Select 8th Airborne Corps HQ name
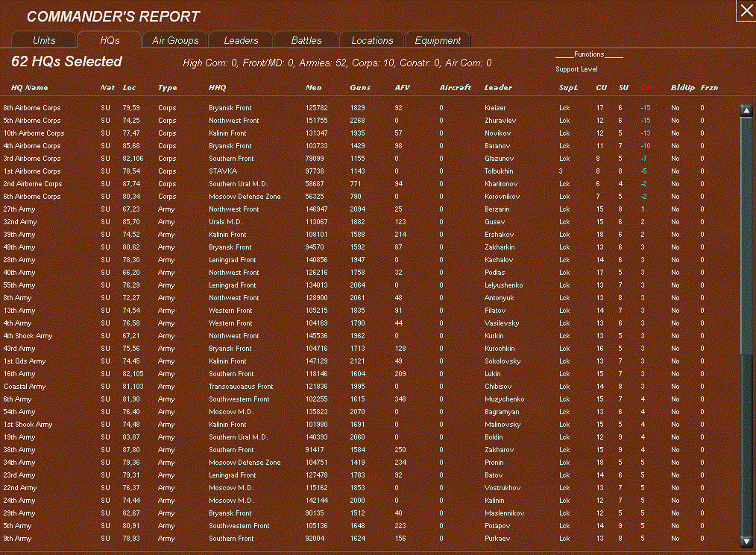This screenshot has width=756, height=555. pos(32,108)
